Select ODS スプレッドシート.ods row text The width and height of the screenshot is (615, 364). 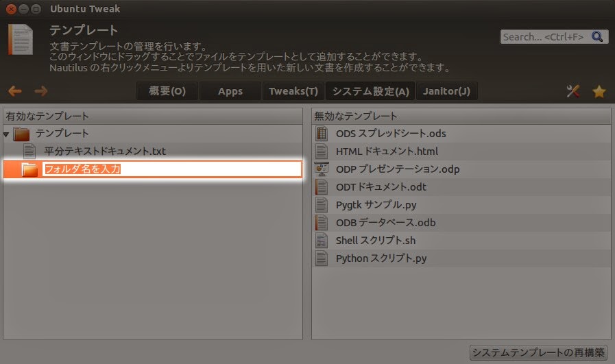pyautogui.click(x=391, y=134)
